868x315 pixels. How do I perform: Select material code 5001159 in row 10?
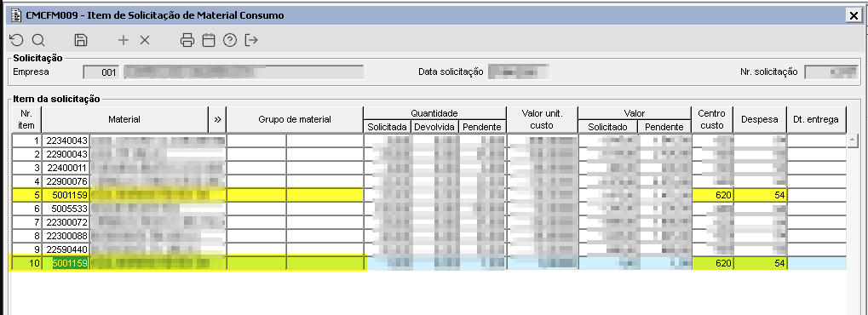[x=66, y=264]
